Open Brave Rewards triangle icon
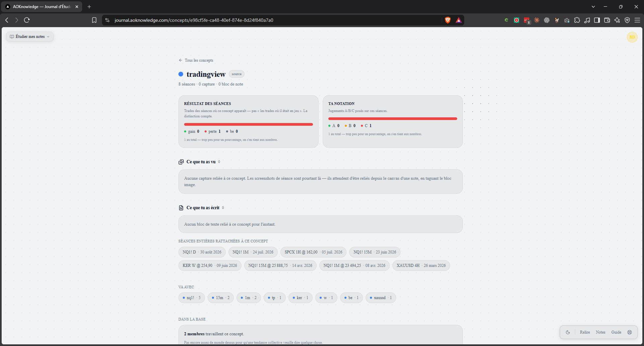Viewport: 644px width, 346px height. (x=459, y=20)
